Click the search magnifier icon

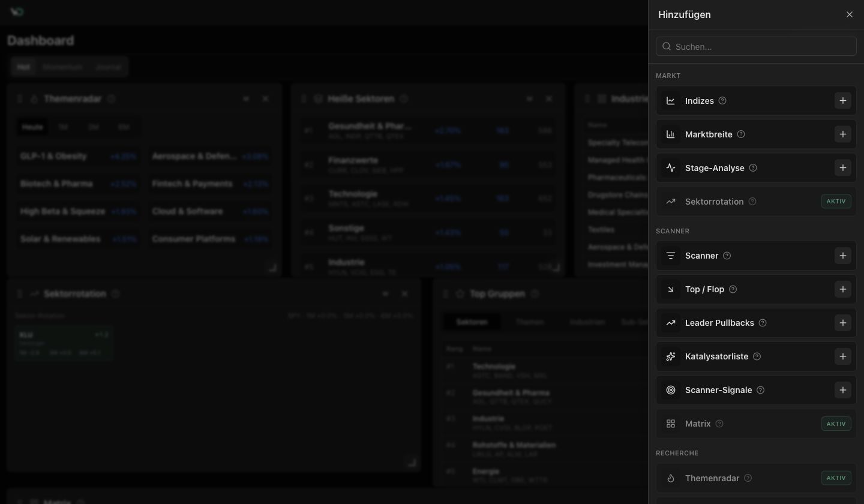(x=667, y=46)
